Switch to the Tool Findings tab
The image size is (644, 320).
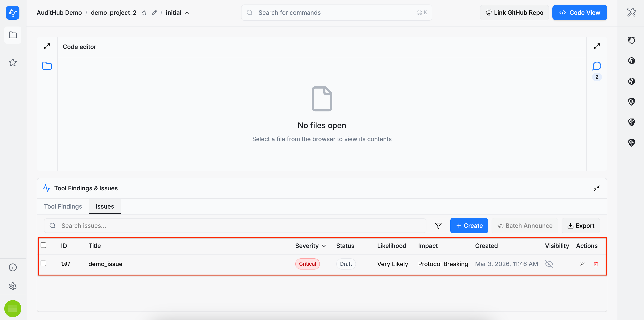[63, 206]
